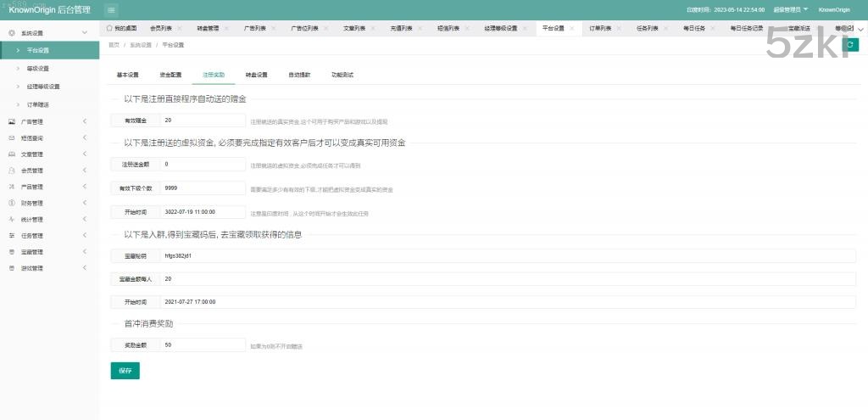This screenshot has width=868, height=420.
Task: Click the green refresh icon button
Action: 852,44
